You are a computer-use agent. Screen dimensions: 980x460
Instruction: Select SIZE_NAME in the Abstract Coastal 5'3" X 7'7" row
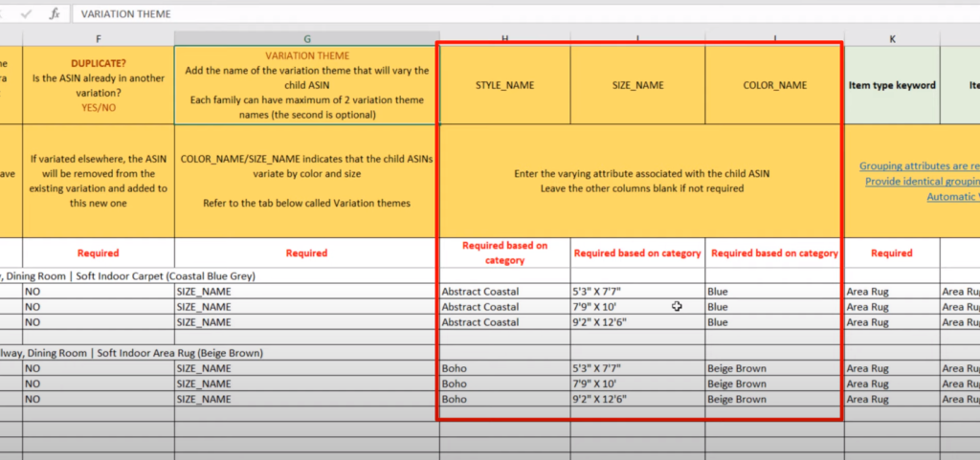click(307, 292)
